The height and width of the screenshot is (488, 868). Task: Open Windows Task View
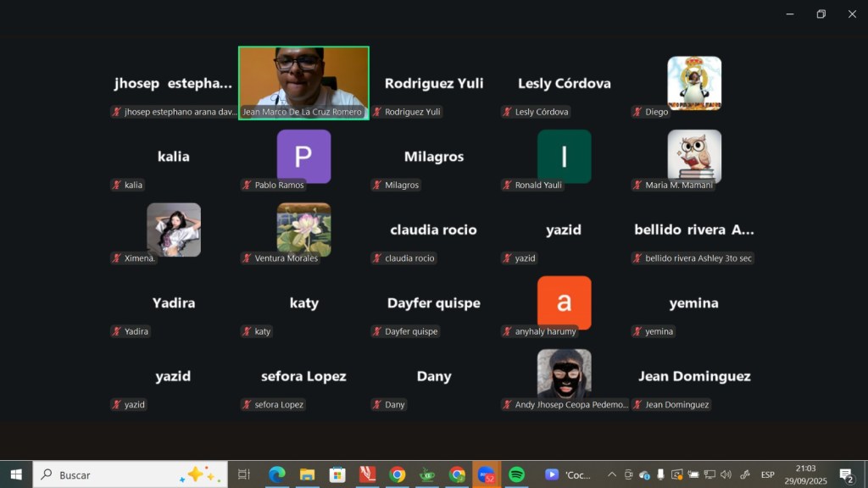tap(244, 474)
